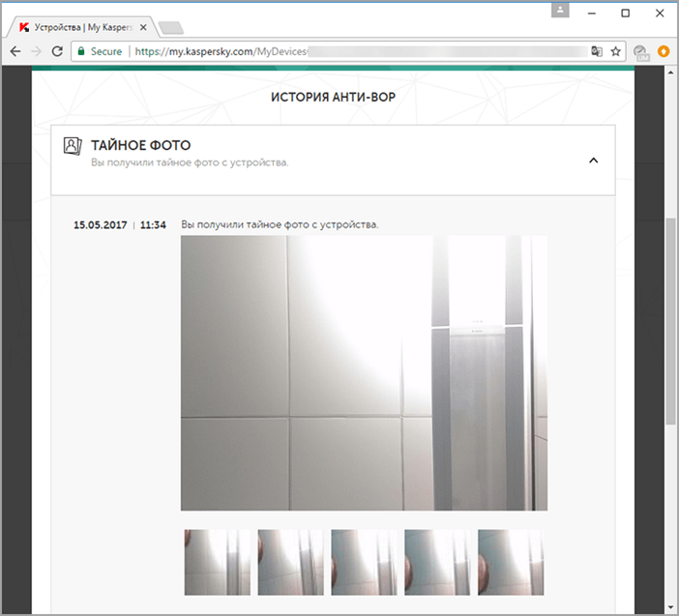The height and width of the screenshot is (616, 679).
Task: Go back to the previous page
Action: [15, 51]
